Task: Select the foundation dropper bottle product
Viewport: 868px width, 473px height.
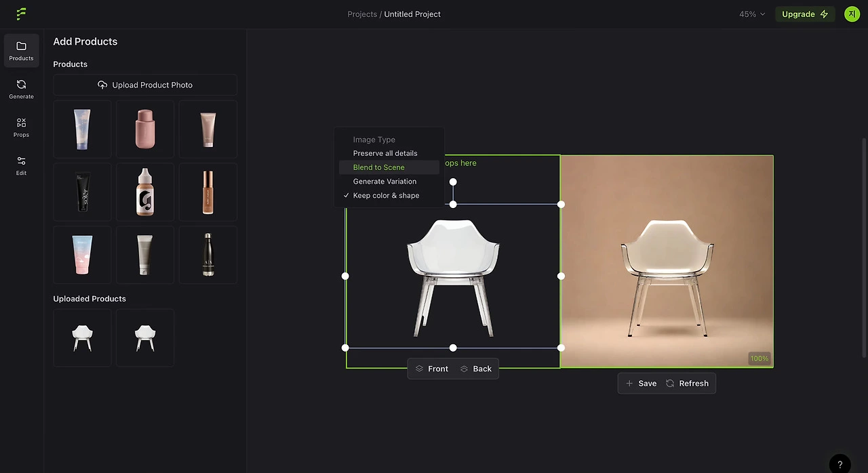Action: click(145, 192)
